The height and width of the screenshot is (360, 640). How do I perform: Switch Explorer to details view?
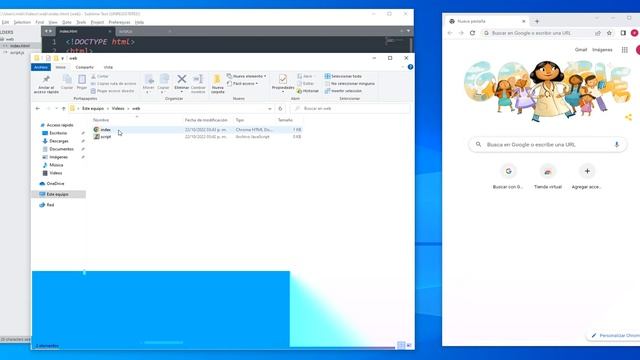click(401, 346)
